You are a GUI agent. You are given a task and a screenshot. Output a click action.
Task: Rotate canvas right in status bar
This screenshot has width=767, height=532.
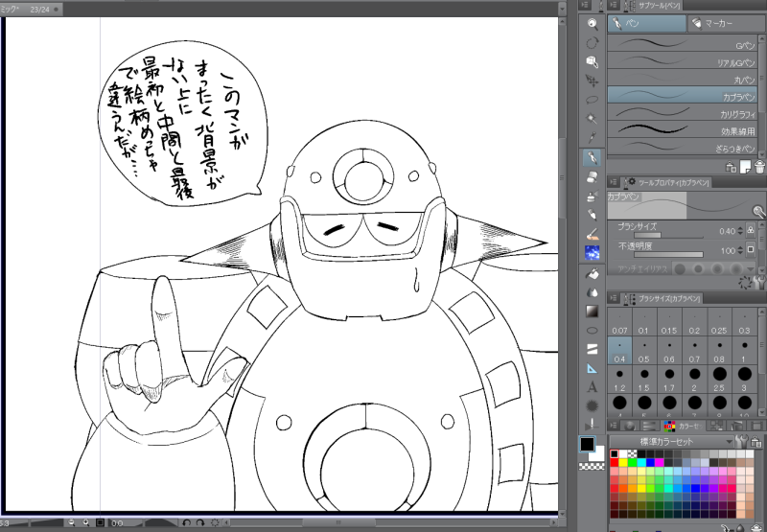tap(199, 522)
